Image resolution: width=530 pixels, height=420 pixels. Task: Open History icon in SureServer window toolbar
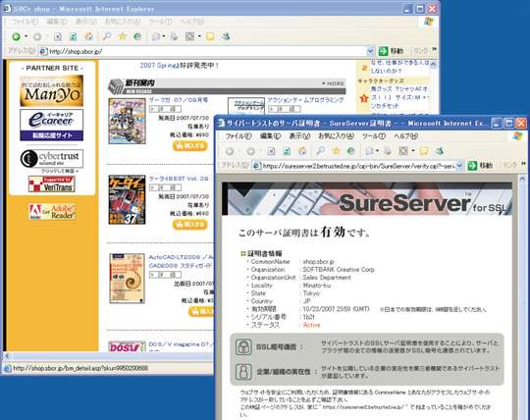click(350, 151)
